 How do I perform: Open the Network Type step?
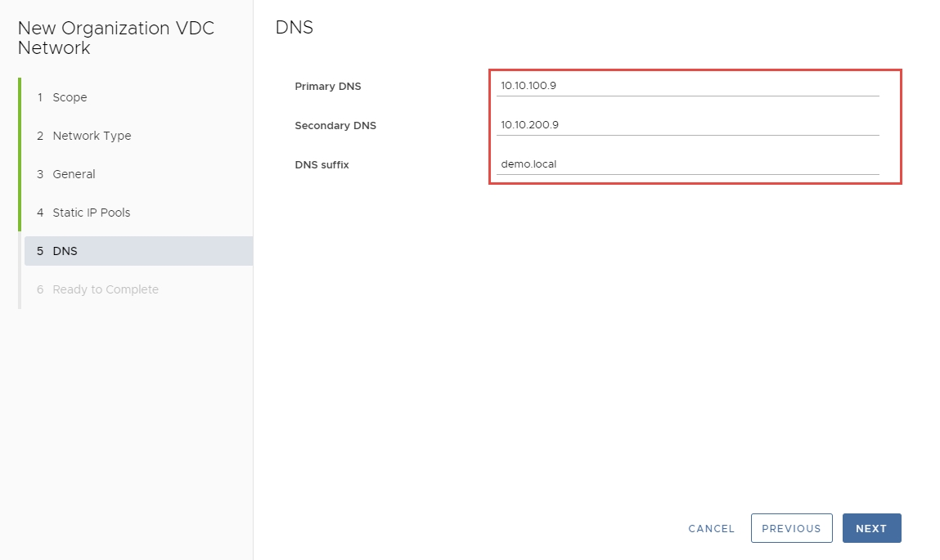click(x=92, y=136)
